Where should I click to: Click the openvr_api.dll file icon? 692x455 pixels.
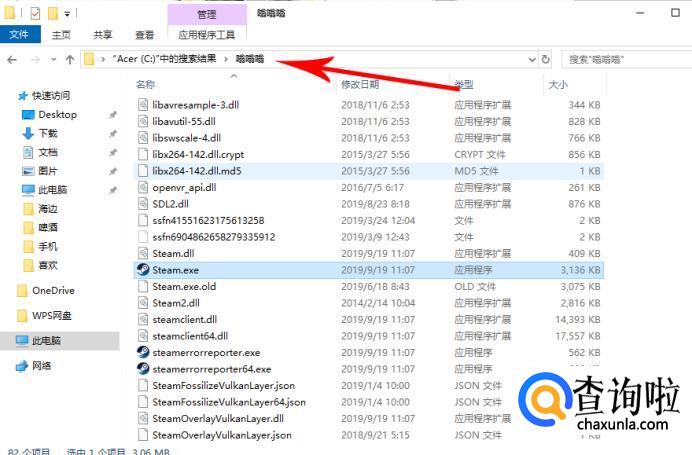coord(143,187)
